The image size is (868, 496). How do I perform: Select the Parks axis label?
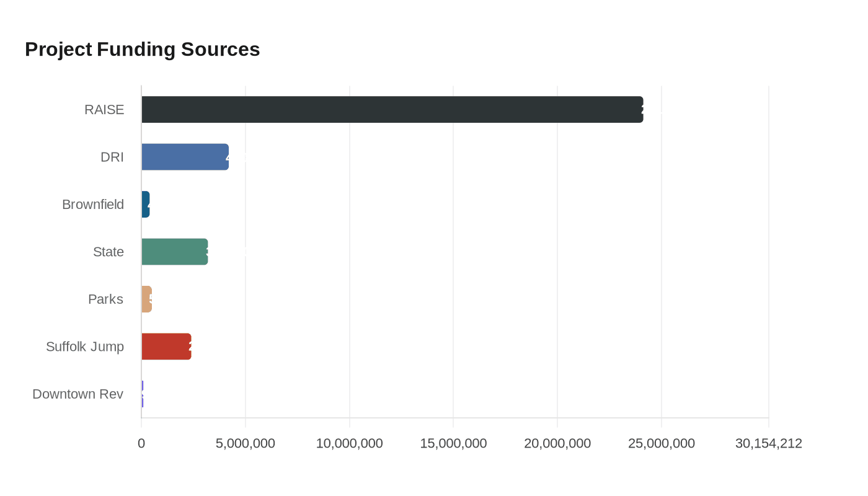tap(106, 299)
